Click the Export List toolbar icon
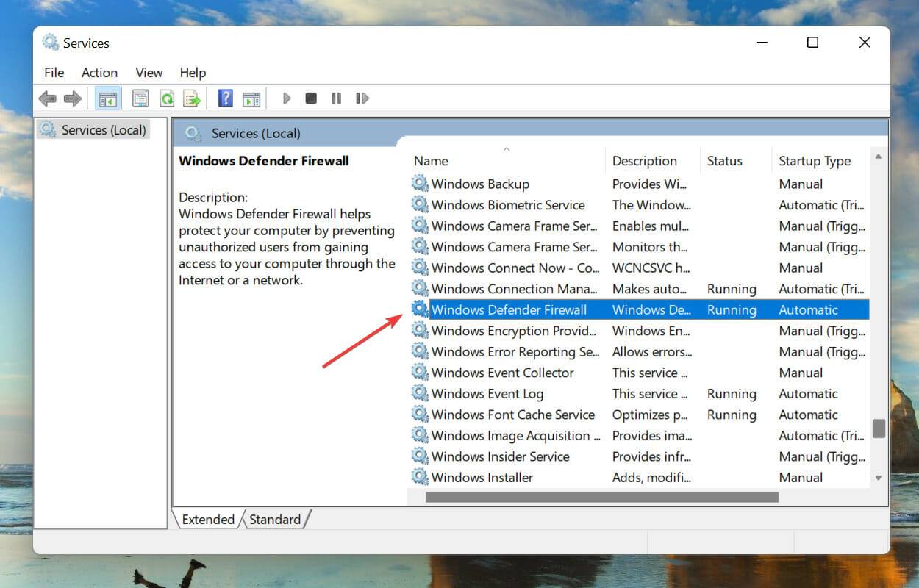 192,98
